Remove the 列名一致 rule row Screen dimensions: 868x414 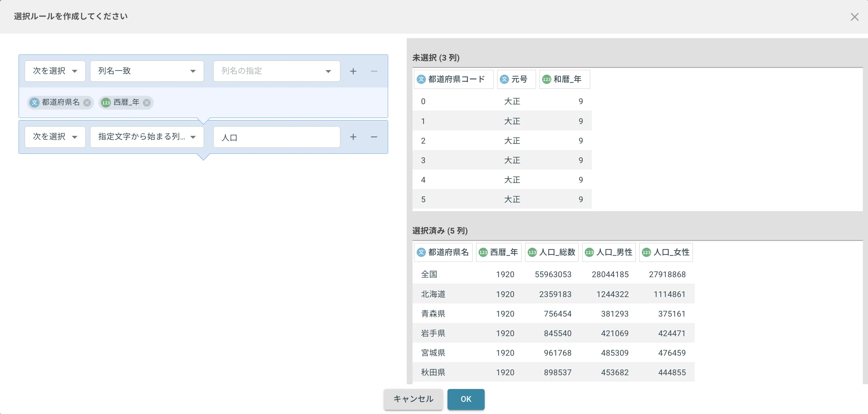click(374, 71)
